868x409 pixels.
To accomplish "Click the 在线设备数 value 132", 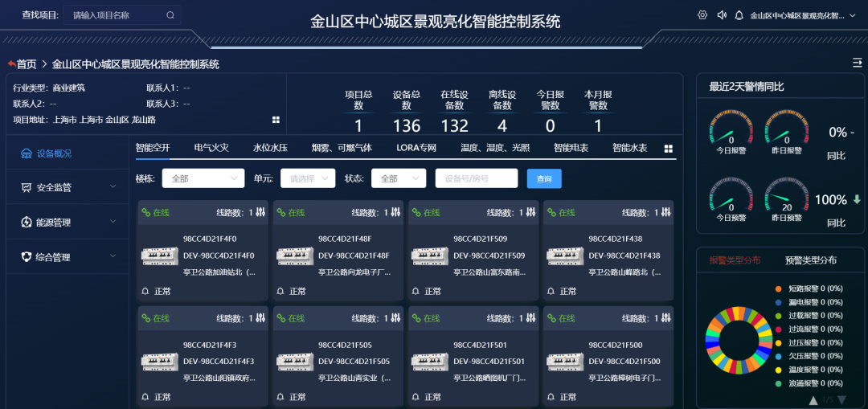I will 455,125.
